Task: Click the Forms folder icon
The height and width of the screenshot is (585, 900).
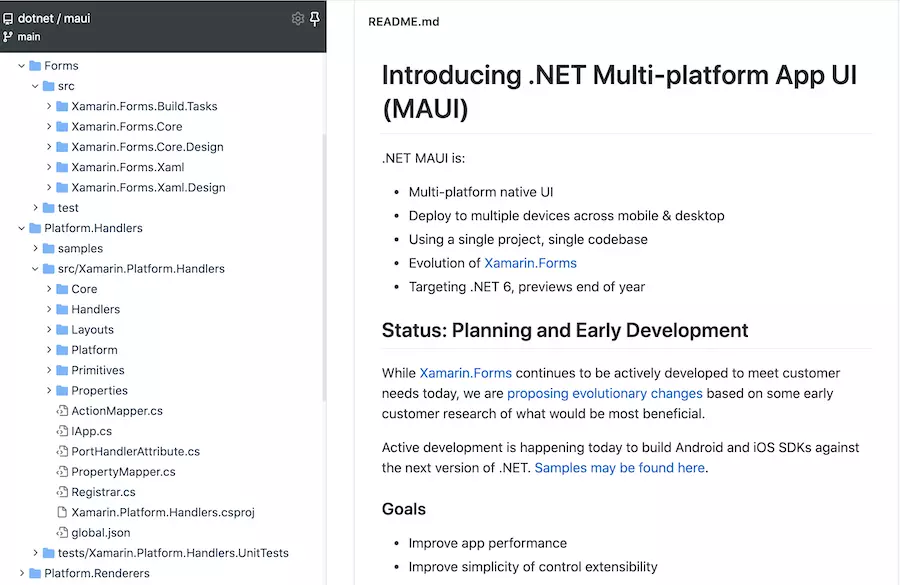Action: pyautogui.click(x=35, y=66)
